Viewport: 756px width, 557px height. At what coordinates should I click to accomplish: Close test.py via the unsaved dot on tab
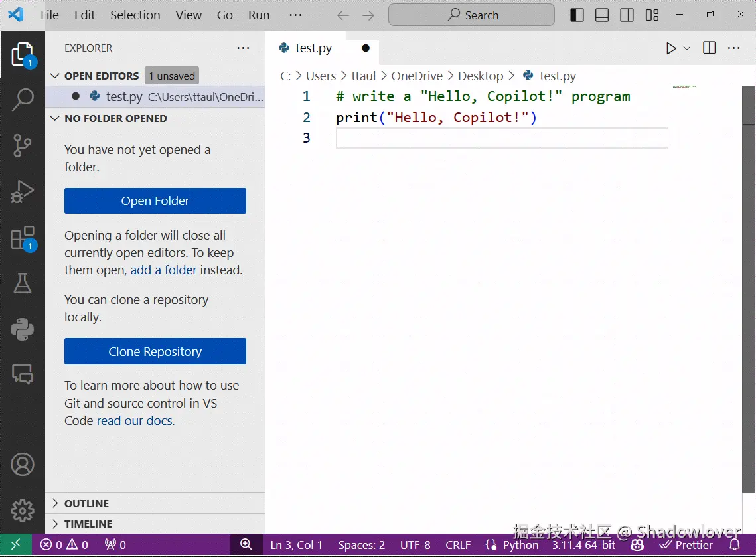click(x=366, y=48)
